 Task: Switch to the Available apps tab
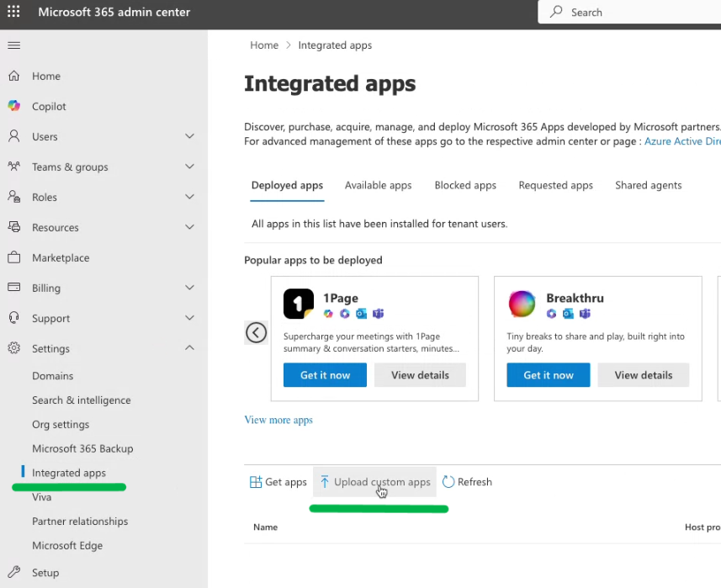pos(378,185)
